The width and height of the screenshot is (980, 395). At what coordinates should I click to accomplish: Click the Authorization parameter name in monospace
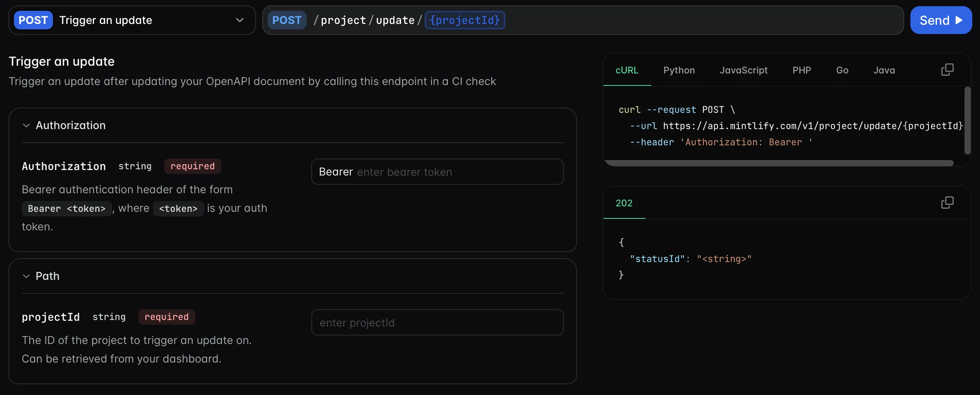coord(64,166)
